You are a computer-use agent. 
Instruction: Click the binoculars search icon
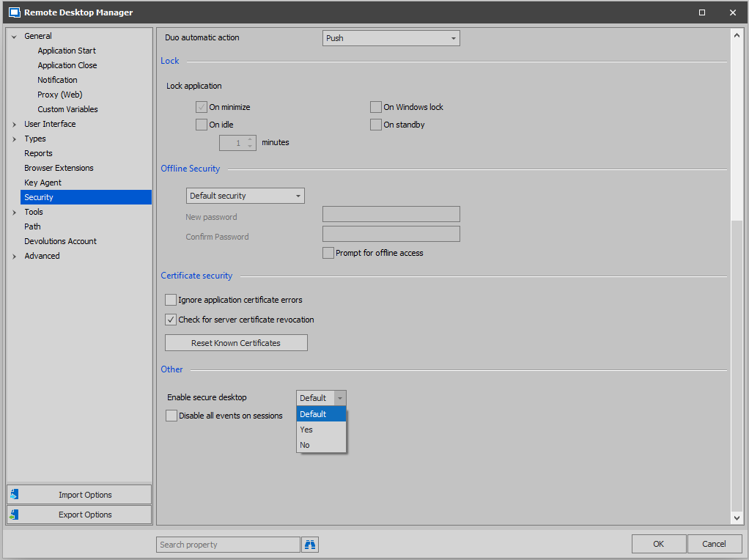point(310,545)
